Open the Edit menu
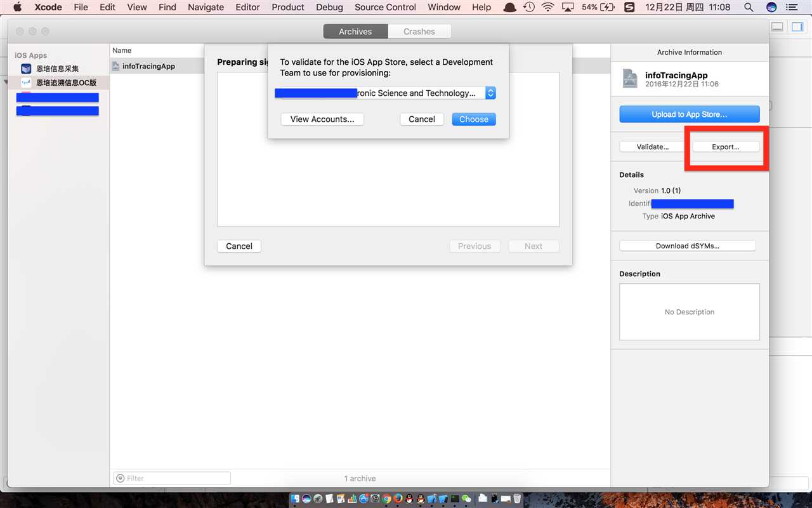 pyautogui.click(x=108, y=7)
